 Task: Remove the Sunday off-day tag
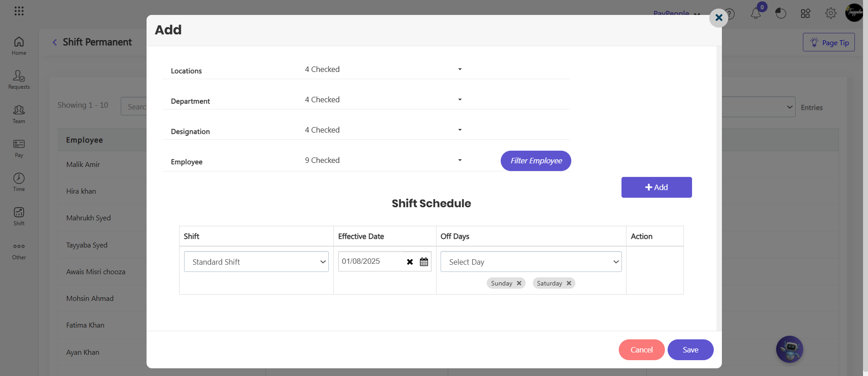click(519, 283)
